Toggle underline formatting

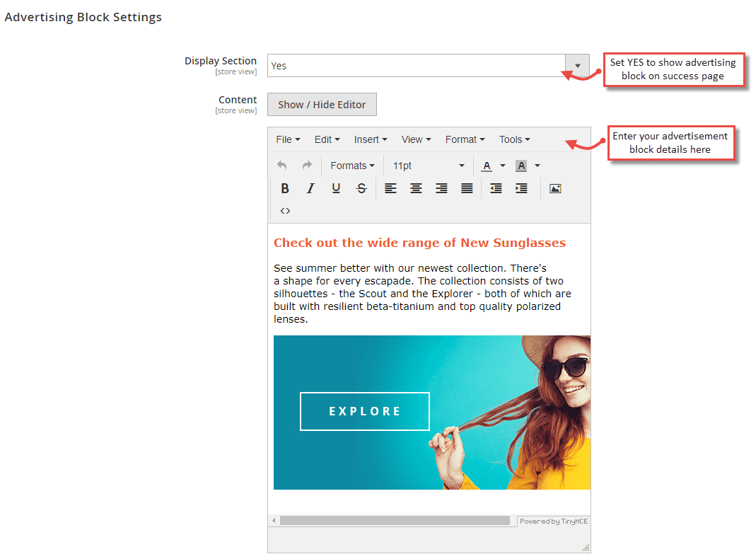click(336, 189)
